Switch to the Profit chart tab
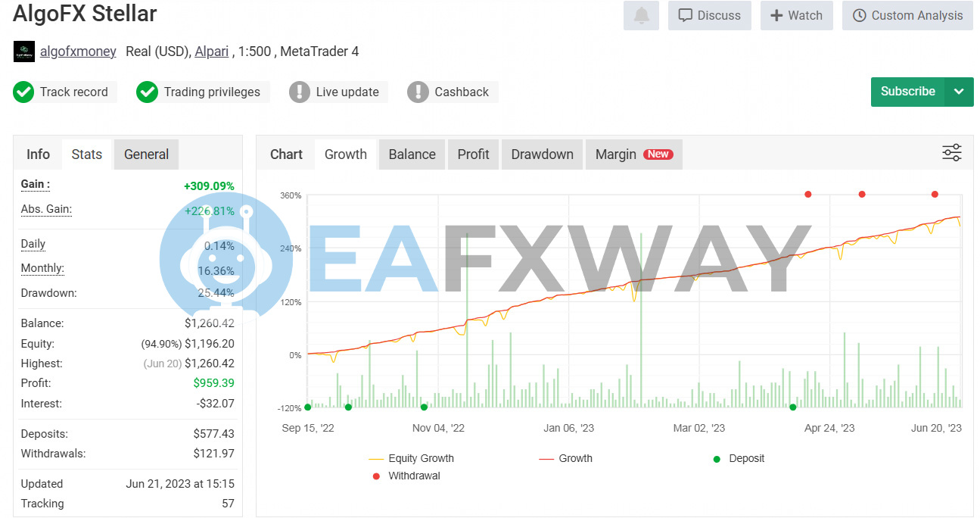This screenshot has height=518, width=980. point(474,154)
